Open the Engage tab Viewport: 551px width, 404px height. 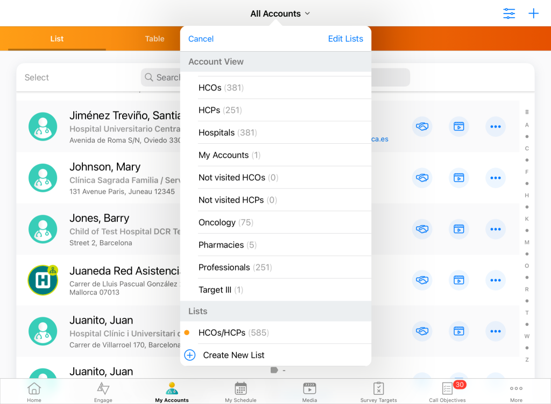(103, 392)
